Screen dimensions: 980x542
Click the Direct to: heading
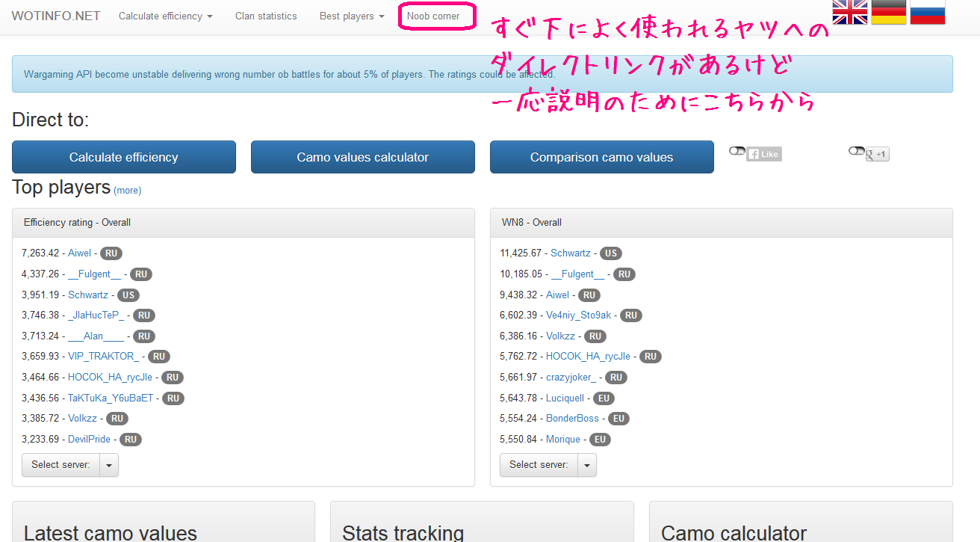pyautogui.click(x=51, y=120)
